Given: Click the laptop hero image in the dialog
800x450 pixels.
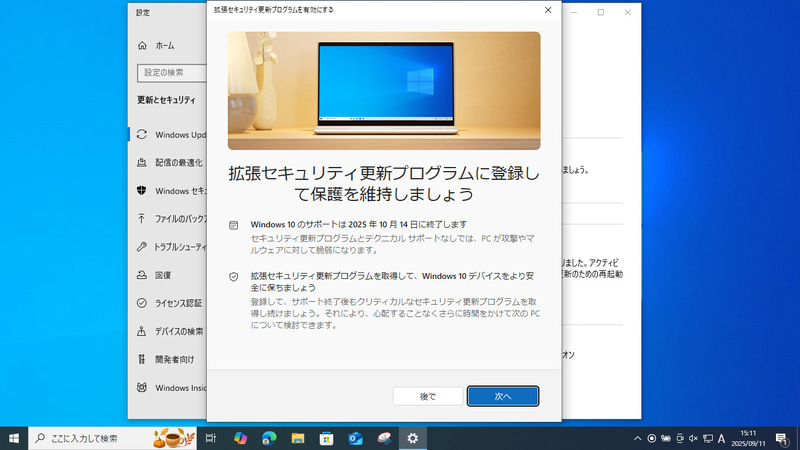Looking at the screenshot, I should coord(384,91).
